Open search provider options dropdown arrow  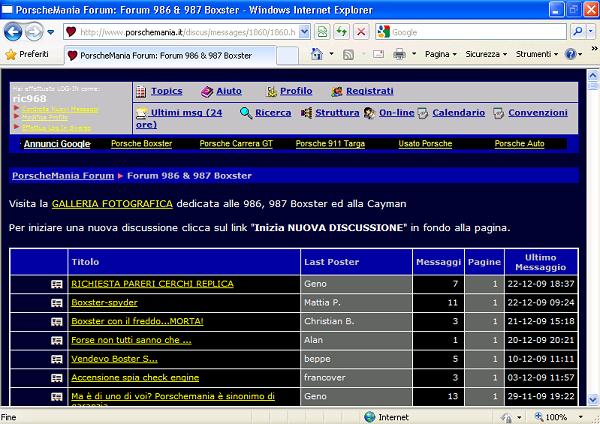591,32
